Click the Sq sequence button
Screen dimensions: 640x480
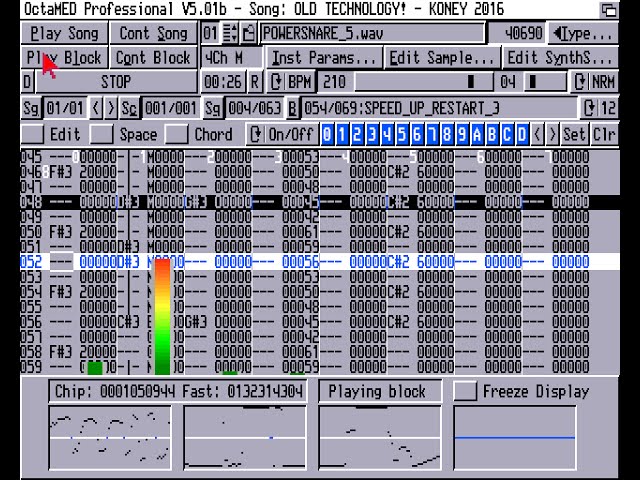tap(212, 108)
